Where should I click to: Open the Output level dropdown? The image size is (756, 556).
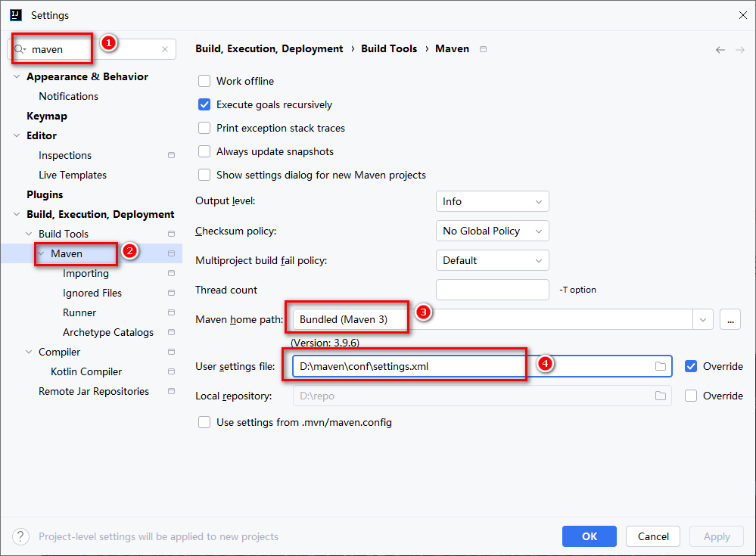pos(492,201)
